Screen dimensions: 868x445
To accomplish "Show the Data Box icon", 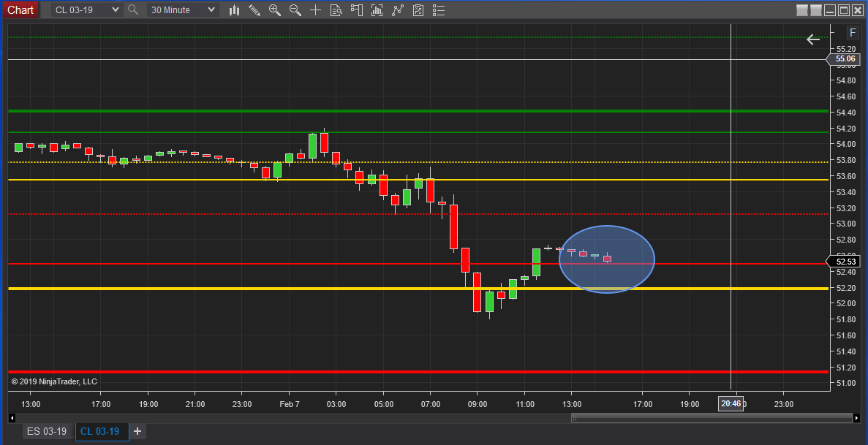I will 336,10.
